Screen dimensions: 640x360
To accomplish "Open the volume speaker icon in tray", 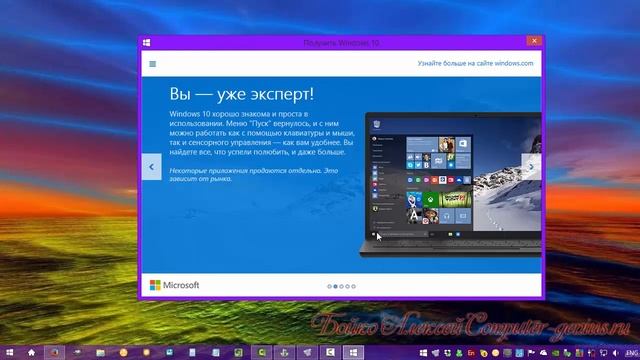I will coord(615,353).
